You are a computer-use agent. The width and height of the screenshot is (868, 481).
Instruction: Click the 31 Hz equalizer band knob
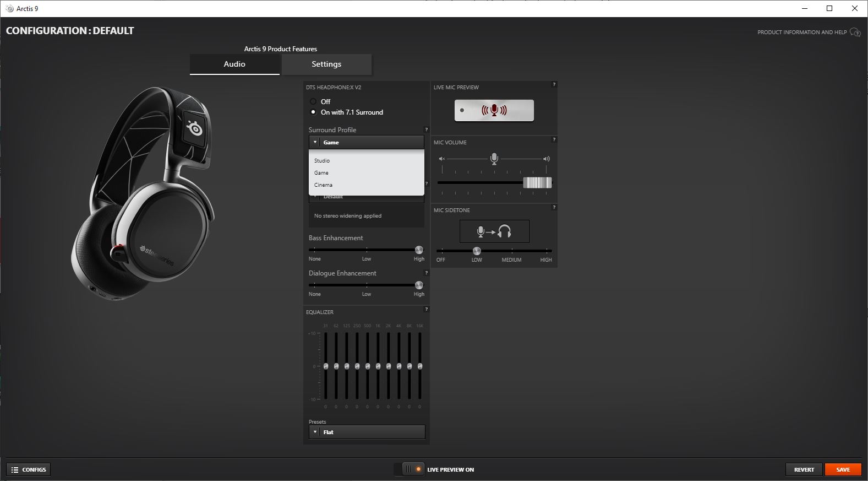(x=326, y=366)
